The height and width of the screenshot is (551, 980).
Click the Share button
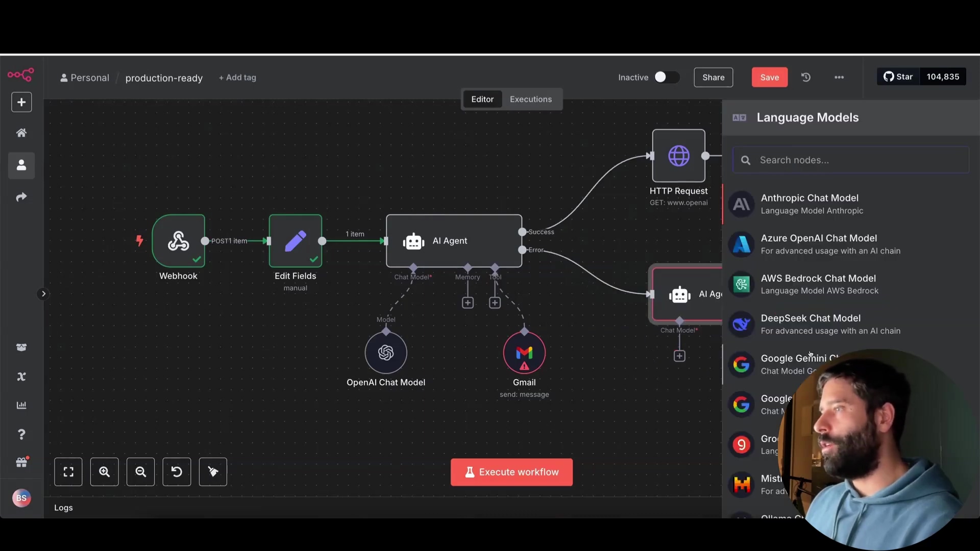(713, 77)
